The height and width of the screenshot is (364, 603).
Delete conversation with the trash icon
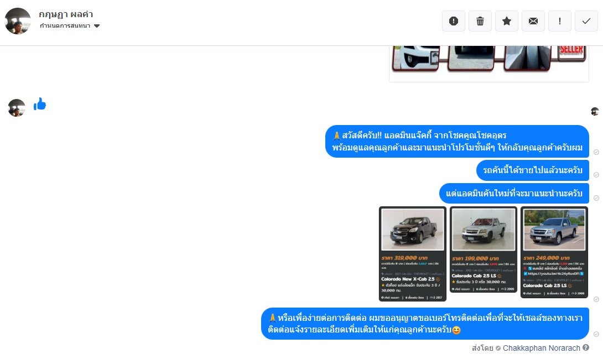[x=480, y=21]
